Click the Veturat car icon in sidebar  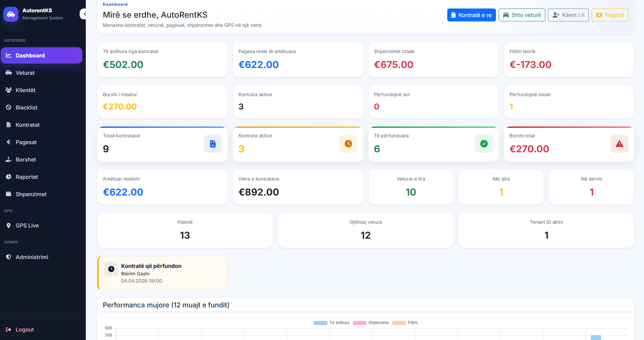pos(9,72)
